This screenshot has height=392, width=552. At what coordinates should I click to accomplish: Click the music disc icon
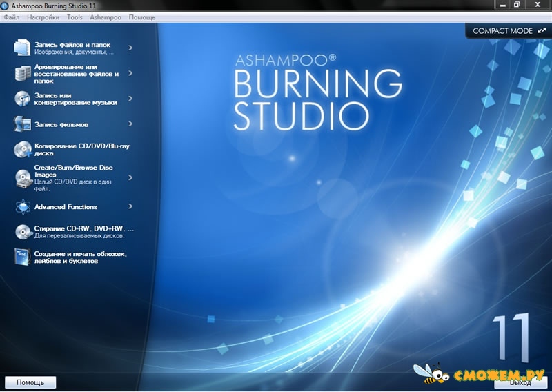click(22, 99)
